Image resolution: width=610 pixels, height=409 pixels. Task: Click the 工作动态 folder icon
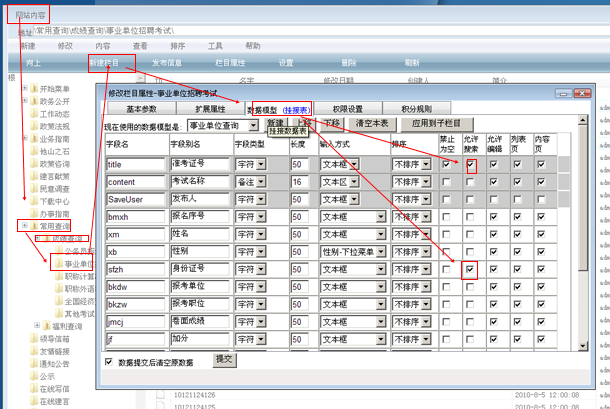tap(34, 114)
